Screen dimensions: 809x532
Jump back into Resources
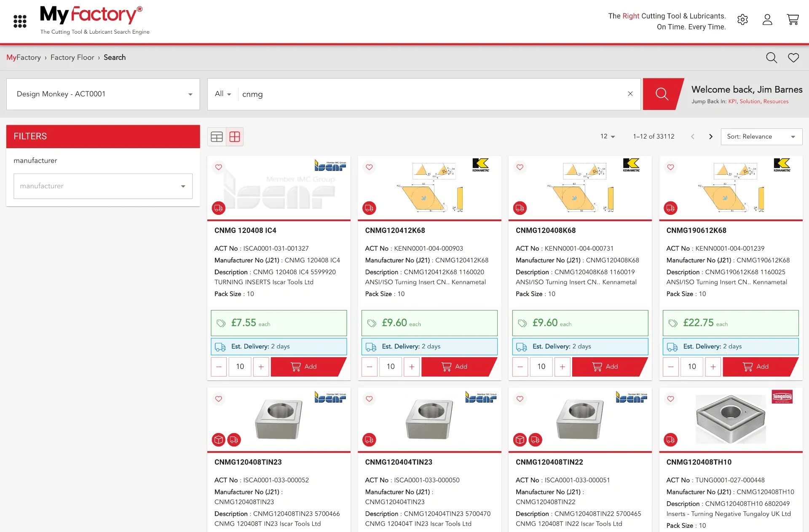pos(776,102)
